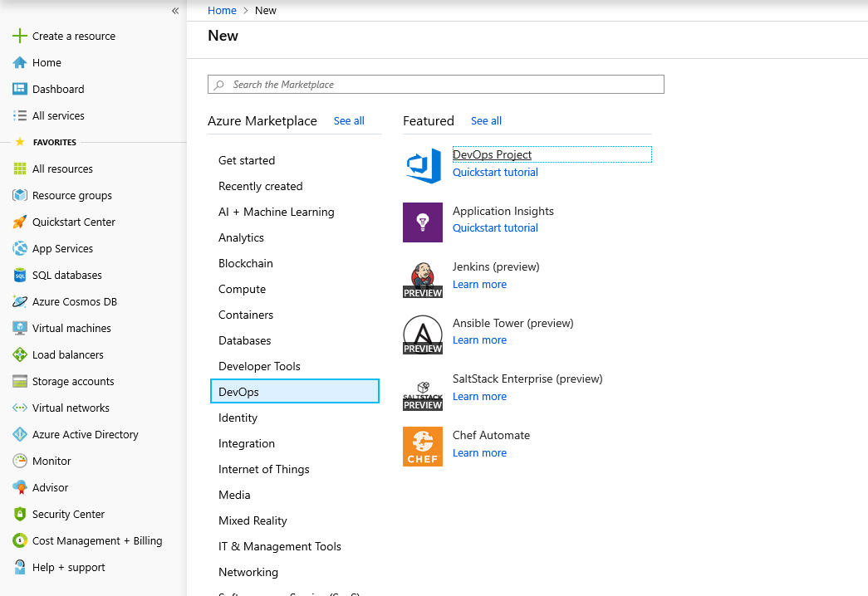Click the Jenkins preview logo
Screen dimensions: 868x596
click(x=423, y=279)
